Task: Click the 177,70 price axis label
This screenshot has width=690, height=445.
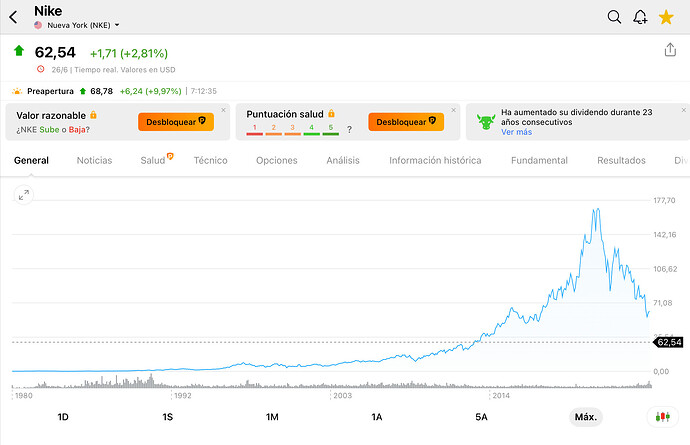Action: (664, 200)
